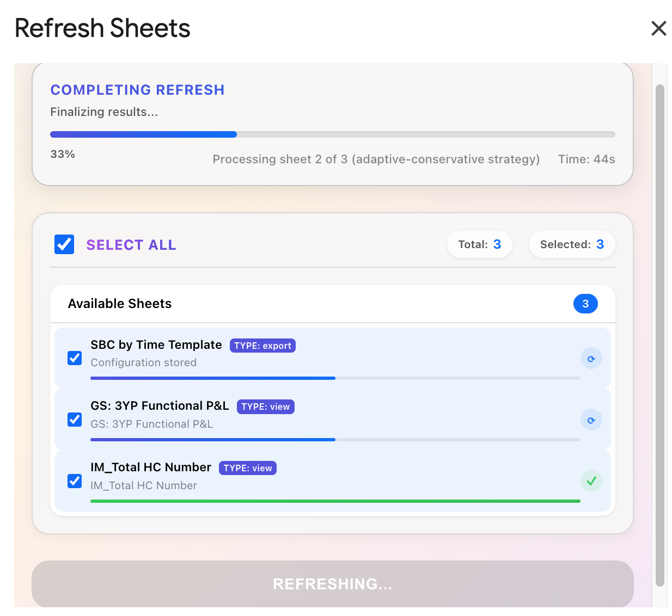Viewport: 672px width, 616px height.
Task: Click the COMPLETING REFRESH panel title
Action: tap(137, 90)
